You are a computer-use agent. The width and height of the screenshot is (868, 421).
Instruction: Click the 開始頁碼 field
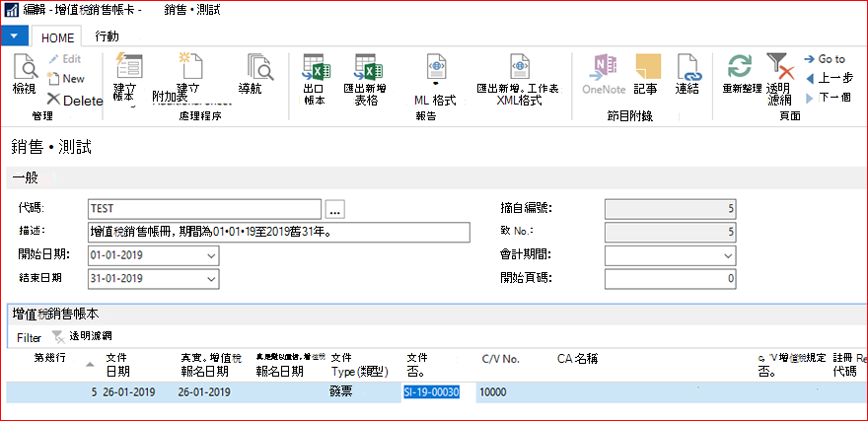point(671,279)
